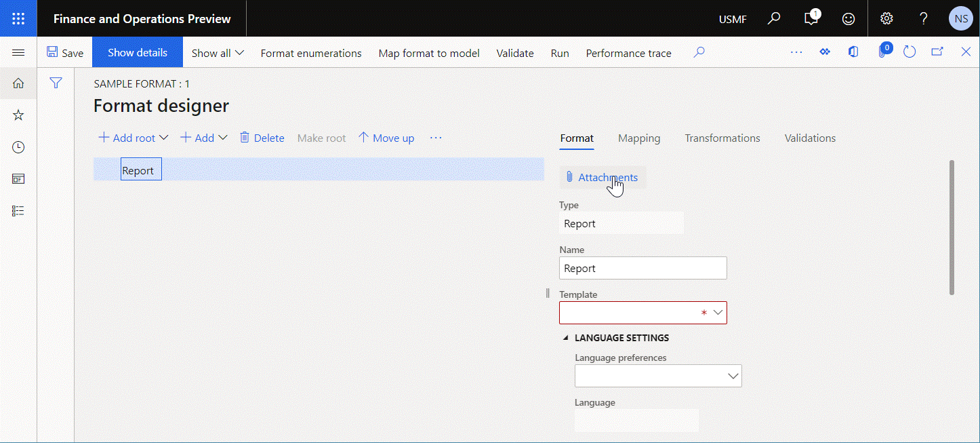Open the navigation pane hamburger menu
The height and width of the screenshot is (443, 980).
[x=18, y=52]
